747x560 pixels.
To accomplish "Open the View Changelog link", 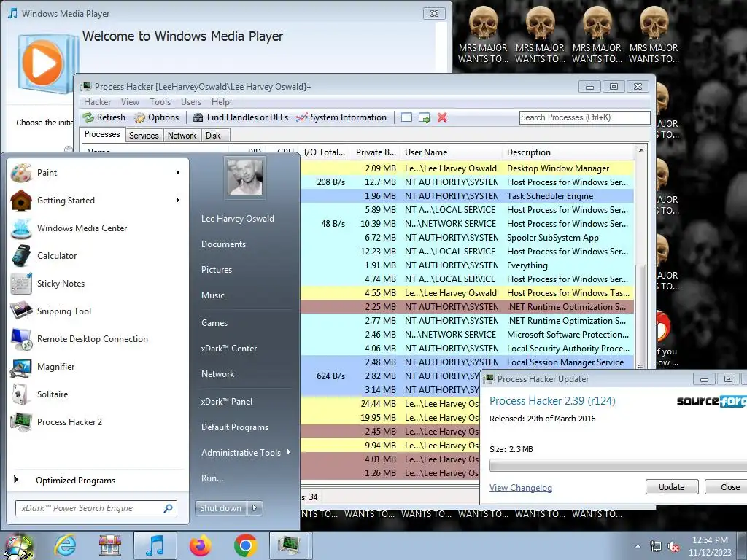I will (521, 488).
